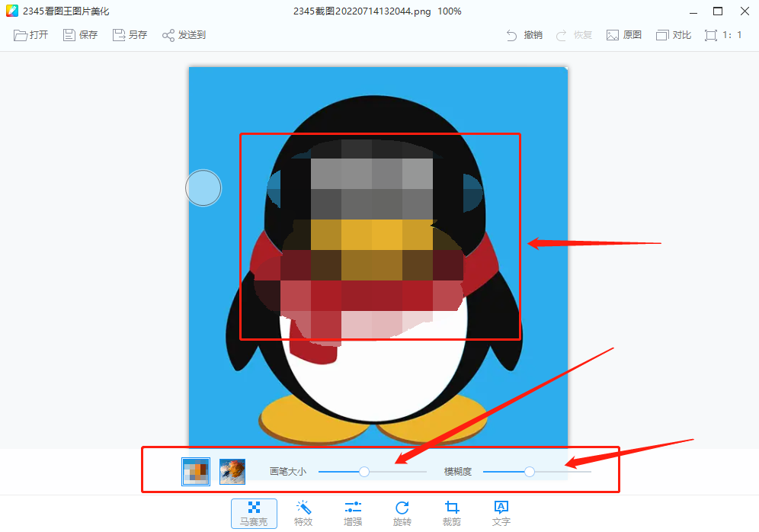759x532 pixels.
Task: Redo the edit using 恢复
Action: (x=574, y=34)
